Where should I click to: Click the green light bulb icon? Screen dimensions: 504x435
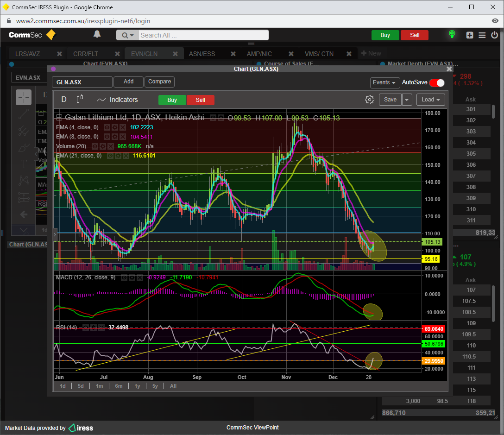click(x=452, y=34)
